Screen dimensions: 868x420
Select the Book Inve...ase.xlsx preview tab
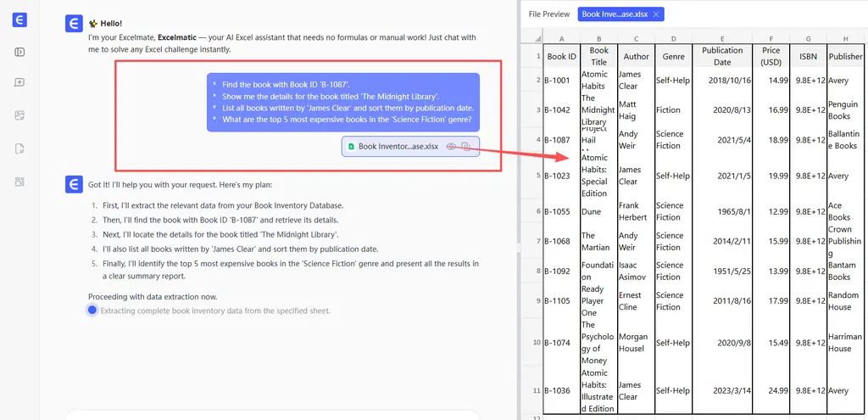[x=615, y=14]
